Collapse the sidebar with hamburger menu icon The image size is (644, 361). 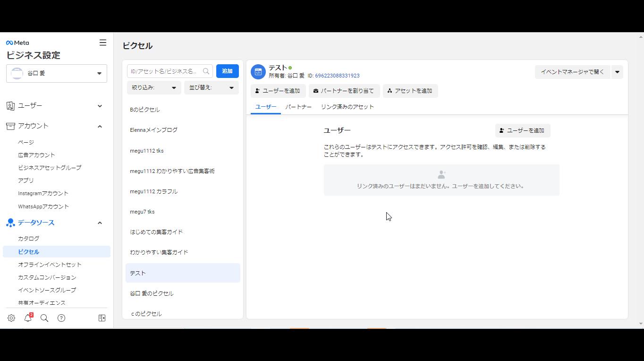[103, 43]
